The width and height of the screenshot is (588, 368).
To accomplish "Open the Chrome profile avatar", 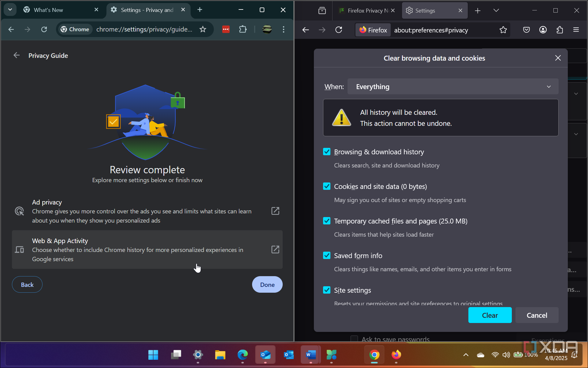I will point(267,29).
